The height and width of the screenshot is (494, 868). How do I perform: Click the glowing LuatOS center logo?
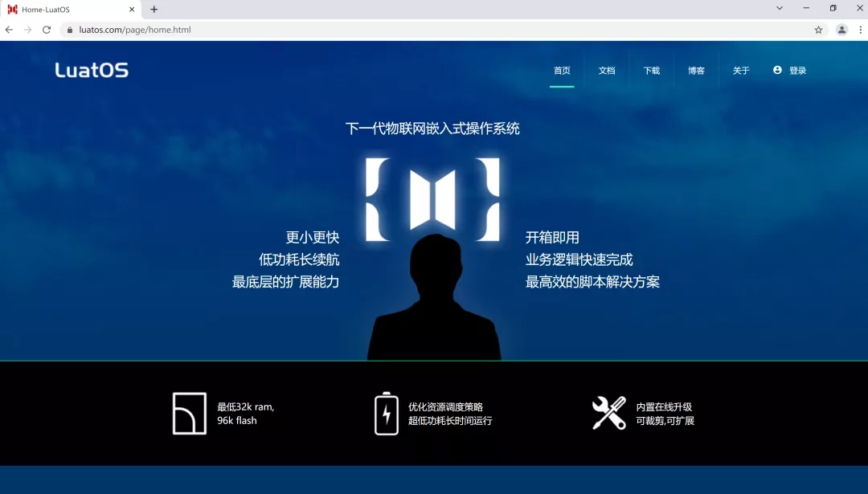click(x=432, y=200)
